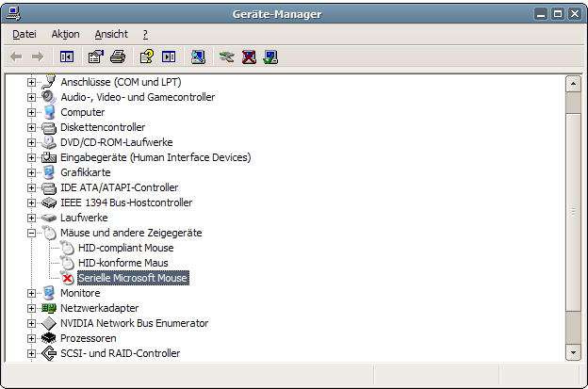The width and height of the screenshot is (588, 389).
Task: Expand the Laufwerke node
Action: tap(31, 218)
